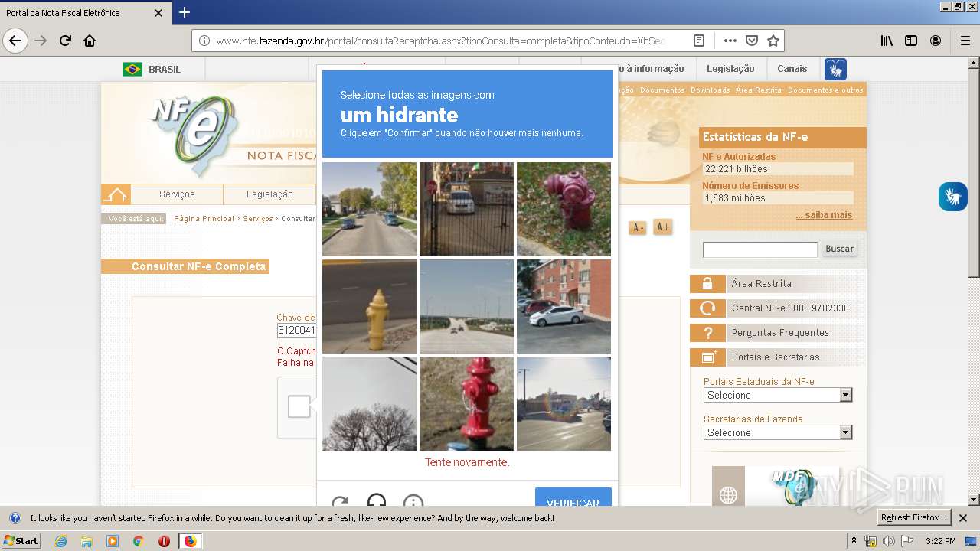Open a new tab with plus button
The height and width of the screenshot is (551, 980).
185,12
